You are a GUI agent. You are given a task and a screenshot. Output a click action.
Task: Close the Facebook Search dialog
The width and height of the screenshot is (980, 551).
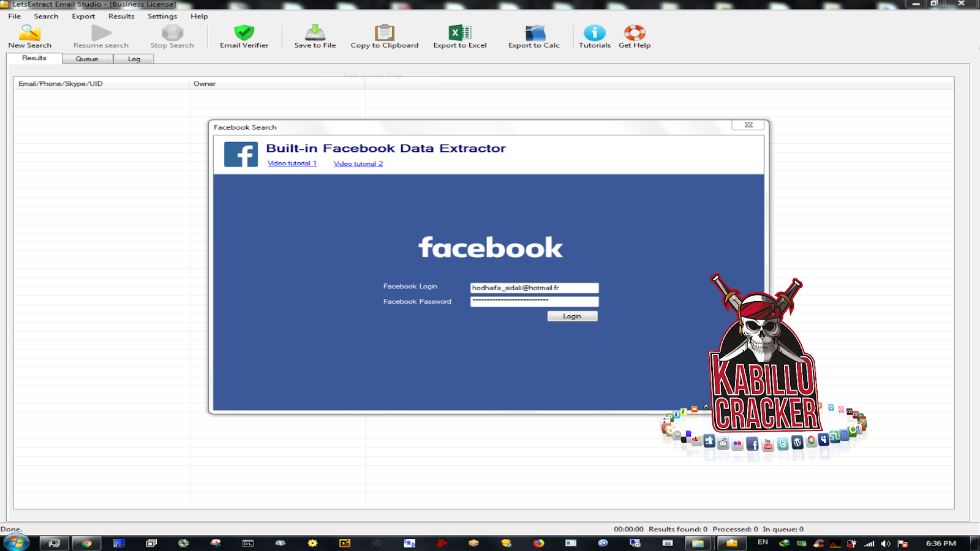coord(748,125)
